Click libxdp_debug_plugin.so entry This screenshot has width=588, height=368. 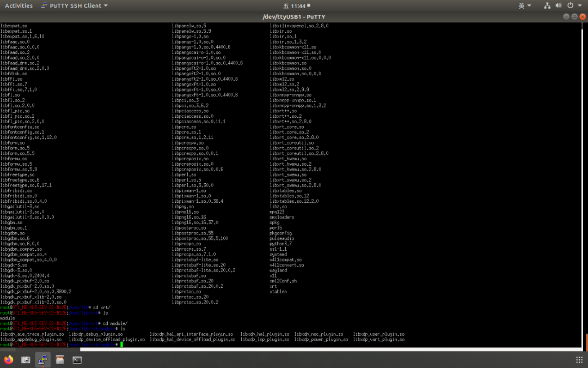point(96,334)
